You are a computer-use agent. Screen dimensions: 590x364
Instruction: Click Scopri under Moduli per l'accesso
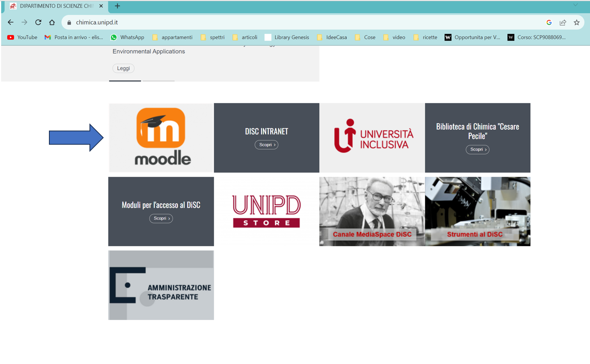point(161,218)
